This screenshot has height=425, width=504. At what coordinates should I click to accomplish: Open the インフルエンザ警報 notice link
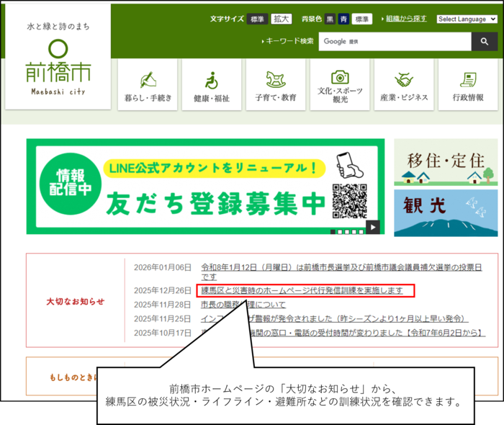[335, 318]
